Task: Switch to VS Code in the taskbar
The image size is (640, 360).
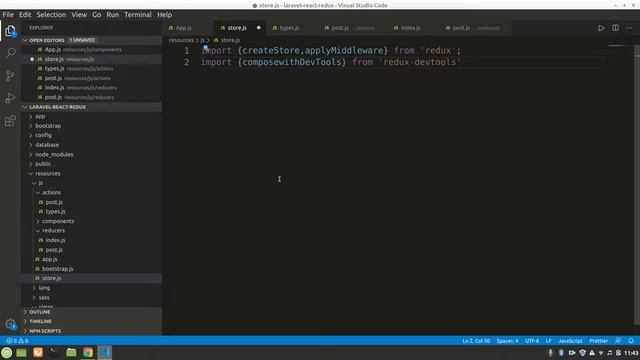Action: pyautogui.click(x=104, y=352)
